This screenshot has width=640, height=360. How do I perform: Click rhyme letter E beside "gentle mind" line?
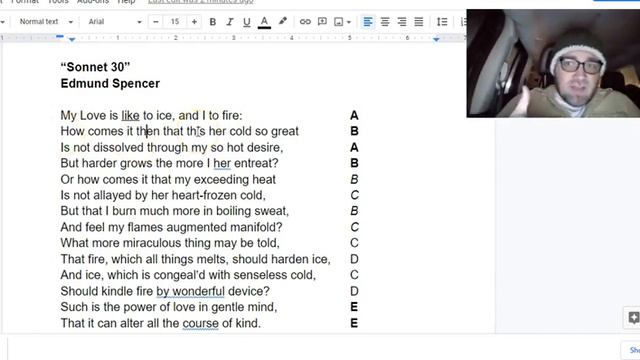click(x=354, y=307)
